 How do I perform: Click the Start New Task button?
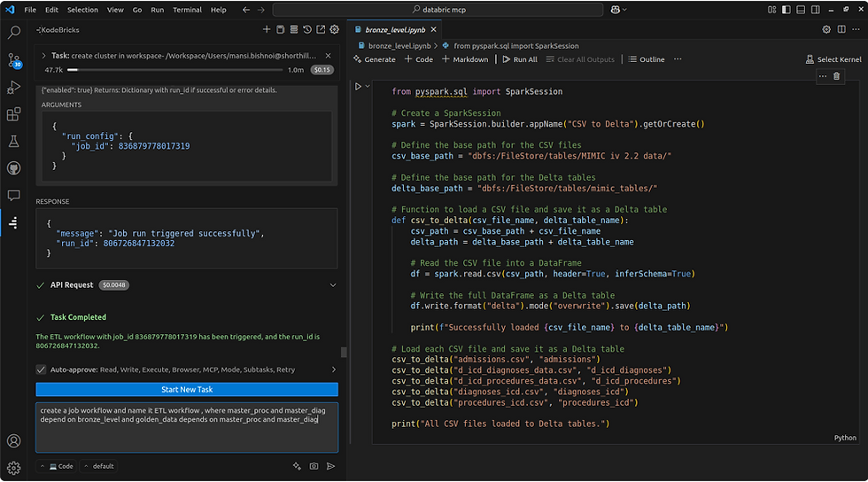187,390
